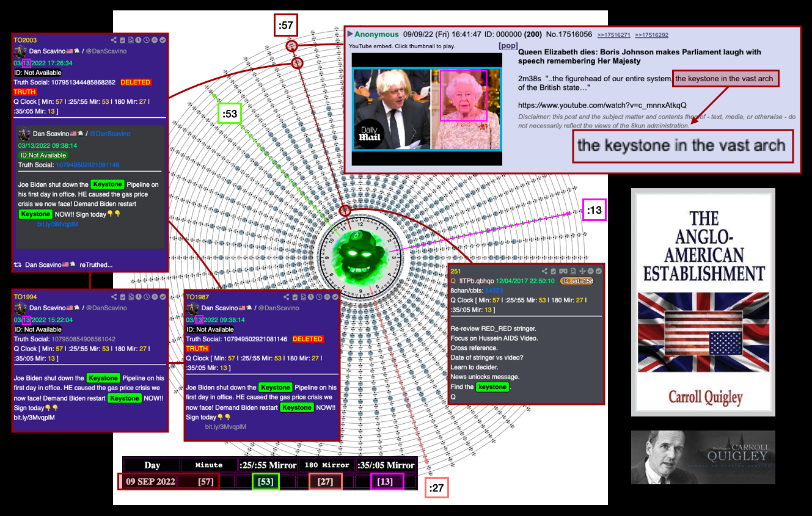The image size is (812, 516).
Task: Click solid clock icon on post TO1987
Action: tap(310, 297)
